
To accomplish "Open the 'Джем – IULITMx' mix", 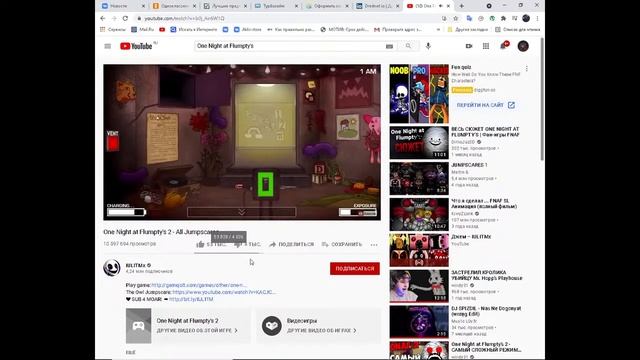I will [x=419, y=250].
